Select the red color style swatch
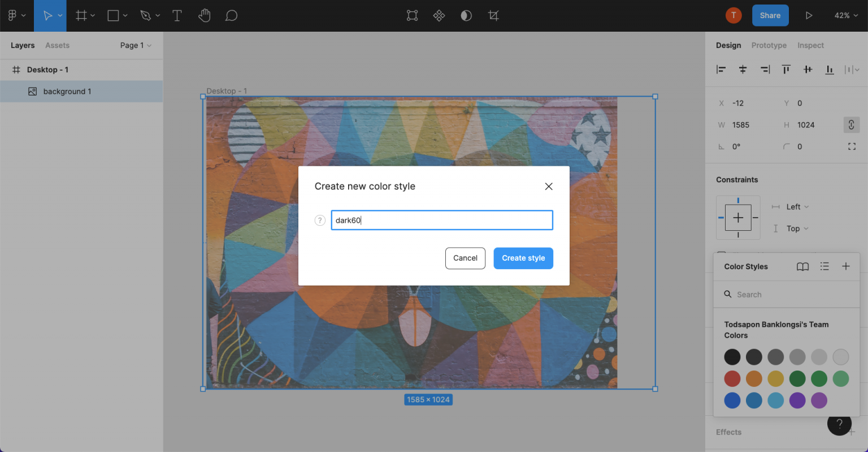This screenshot has height=452, width=868. (x=732, y=378)
